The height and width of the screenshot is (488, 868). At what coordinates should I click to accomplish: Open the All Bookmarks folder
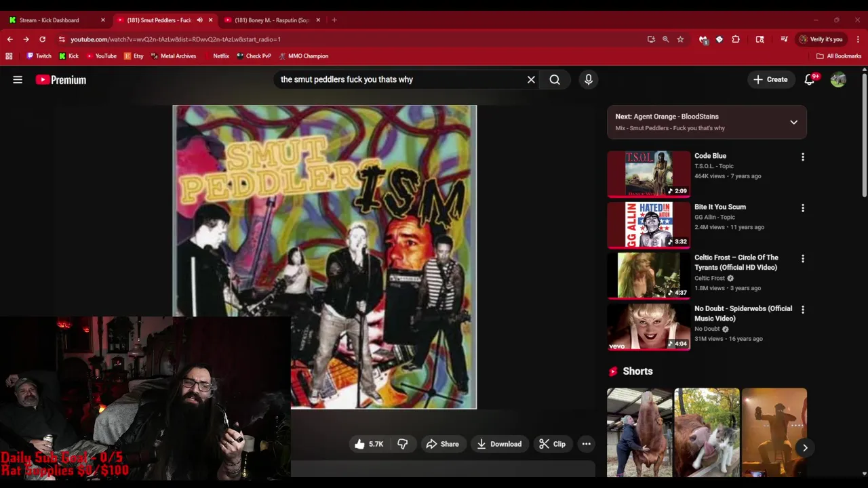click(839, 56)
